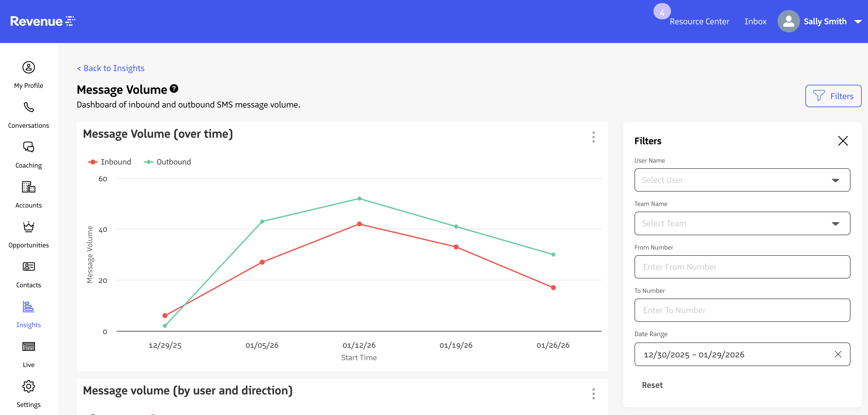Toggle the Inbound series in the legend
Viewport: 868px width, 415px height.
(x=109, y=162)
